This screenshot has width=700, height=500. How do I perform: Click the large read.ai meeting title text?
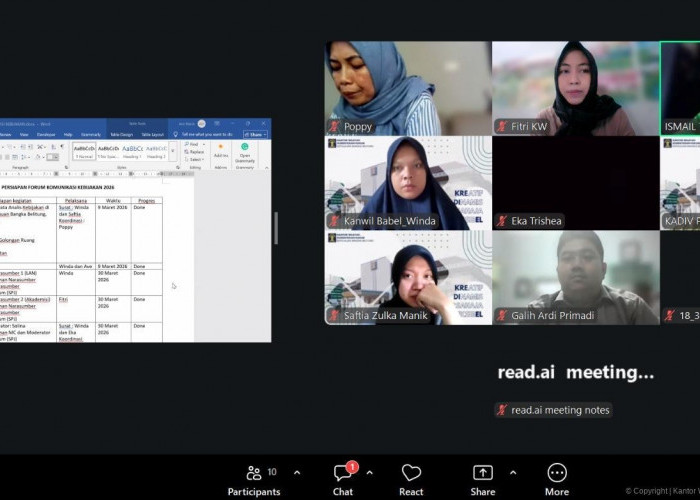pos(575,372)
